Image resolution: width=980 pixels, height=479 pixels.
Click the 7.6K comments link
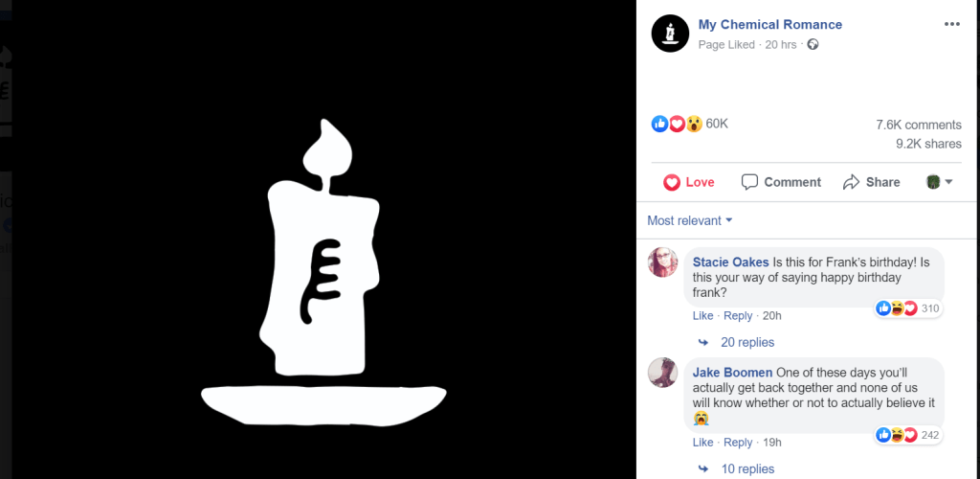click(x=919, y=125)
